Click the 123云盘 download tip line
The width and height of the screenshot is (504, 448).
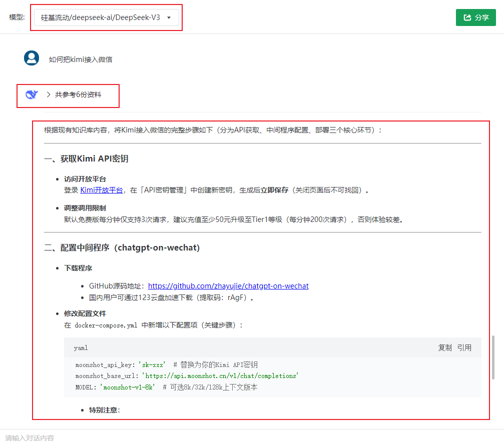coord(171,297)
